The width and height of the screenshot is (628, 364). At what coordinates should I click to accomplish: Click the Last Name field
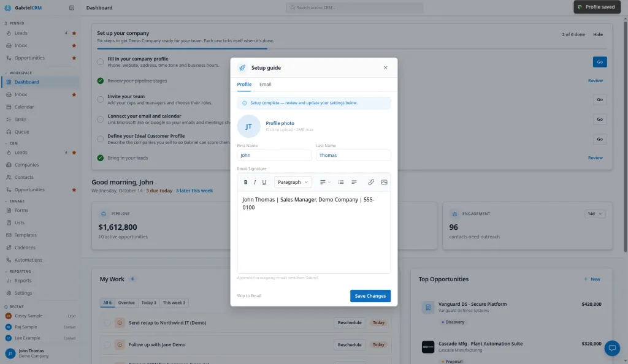[353, 155]
